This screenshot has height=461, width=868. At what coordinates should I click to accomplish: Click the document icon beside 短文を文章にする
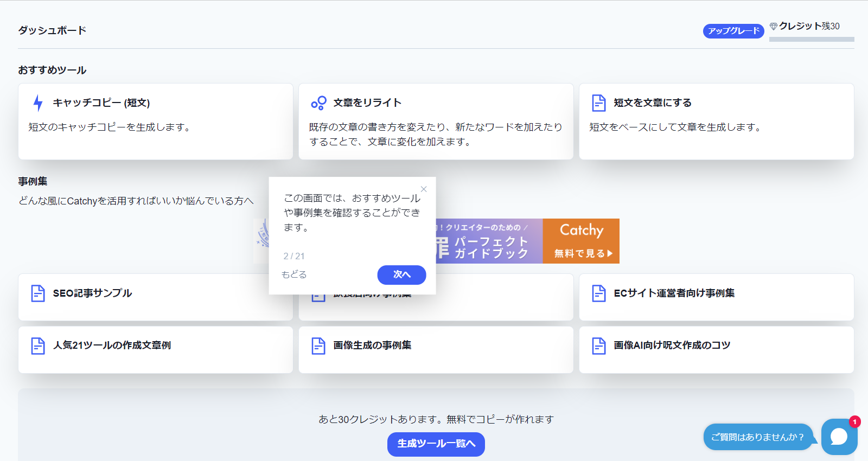pyautogui.click(x=599, y=103)
